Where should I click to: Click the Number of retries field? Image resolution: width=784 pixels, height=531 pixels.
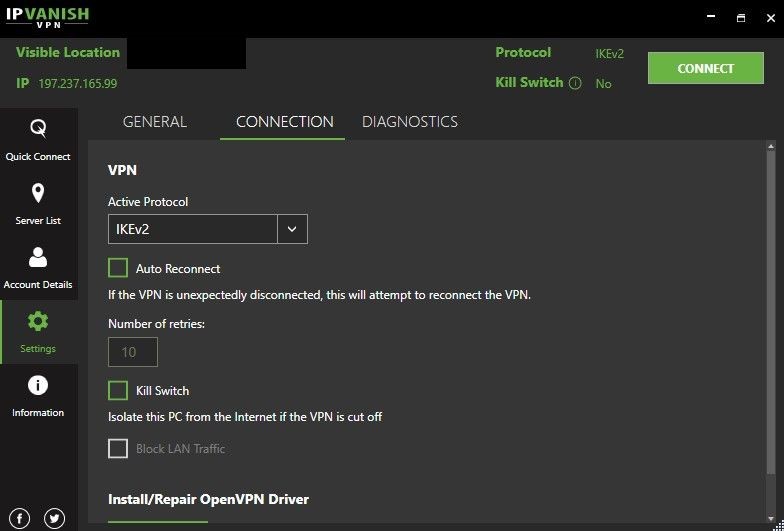133,352
